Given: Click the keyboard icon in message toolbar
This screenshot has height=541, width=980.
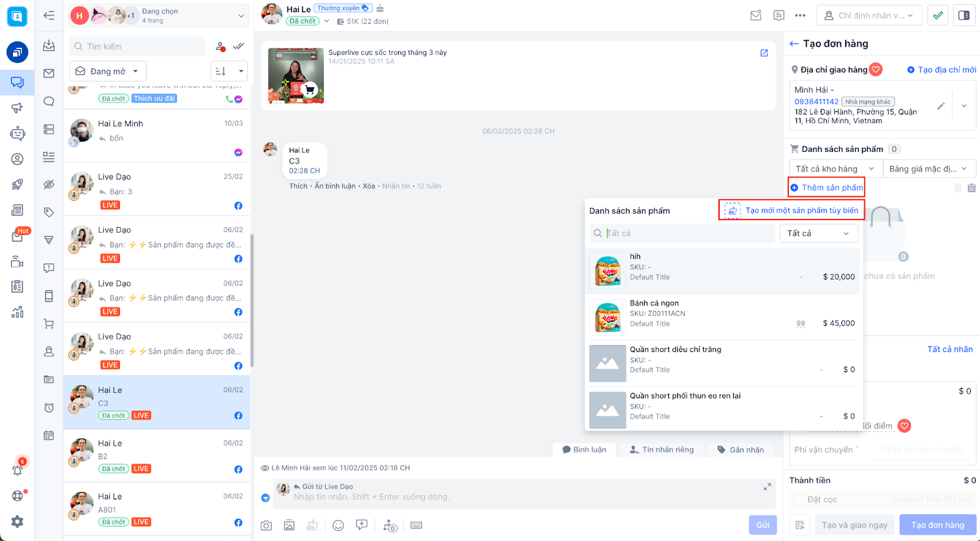Looking at the screenshot, I should 417,525.
